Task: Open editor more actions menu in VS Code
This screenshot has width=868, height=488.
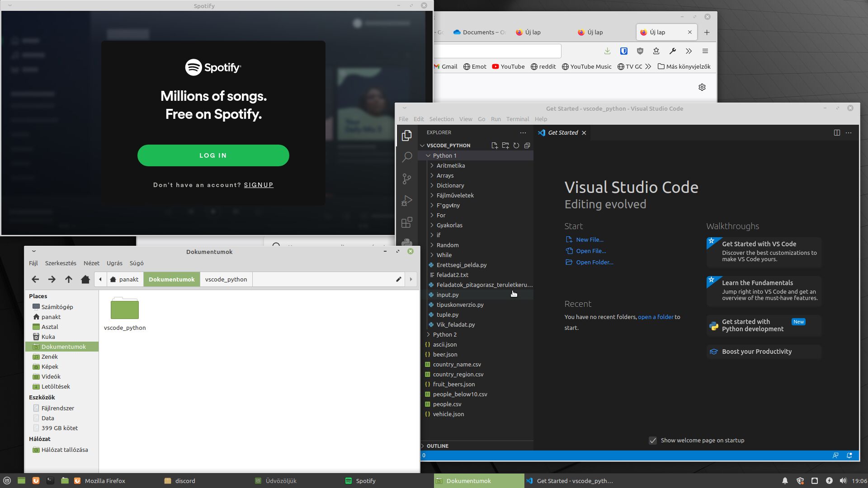Action: coord(849,133)
